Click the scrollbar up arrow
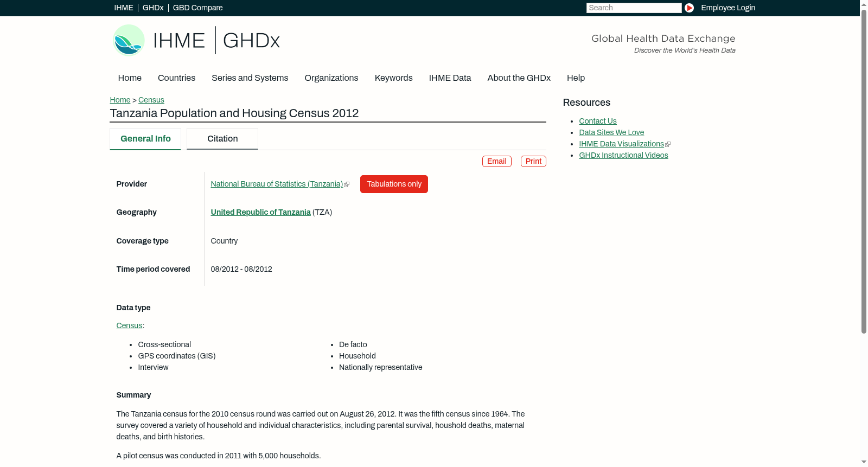Screen dimensions: 868x467 864,4
